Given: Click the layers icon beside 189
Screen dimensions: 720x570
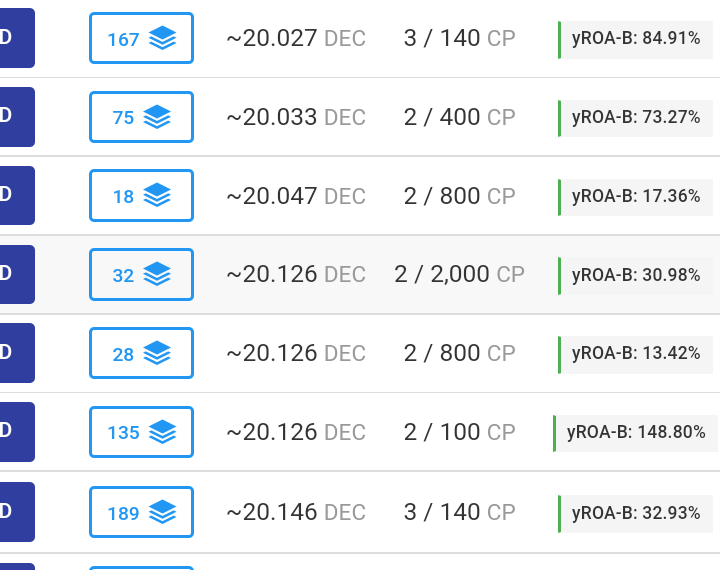Looking at the screenshot, I should [163, 512].
